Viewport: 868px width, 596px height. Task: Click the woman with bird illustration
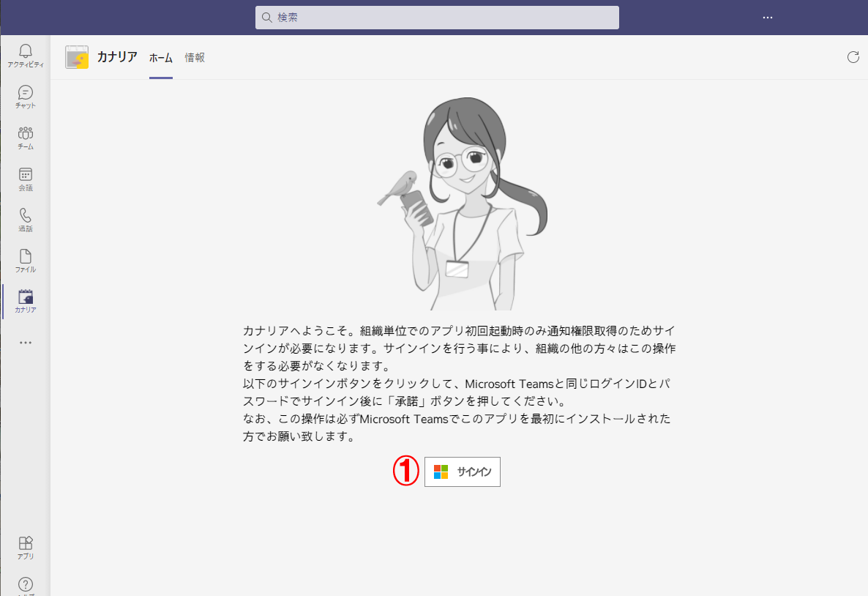463,204
